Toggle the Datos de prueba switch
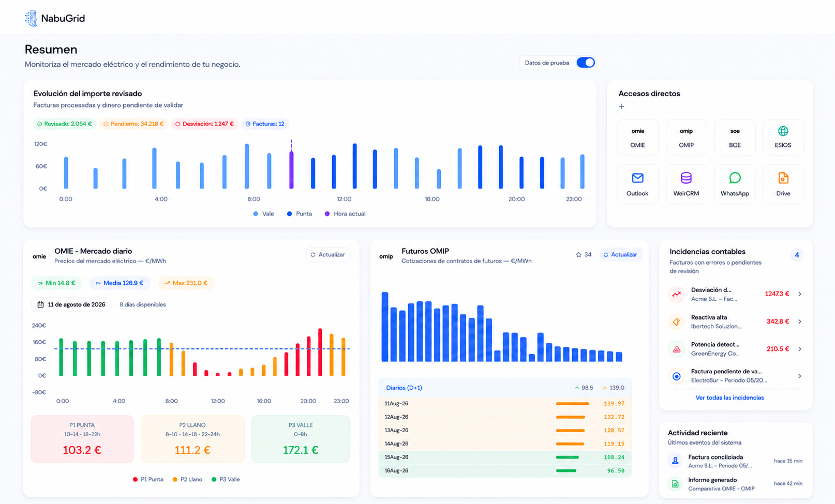The height and width of the screenshot is (504, 835). click(x=586, y=63)
